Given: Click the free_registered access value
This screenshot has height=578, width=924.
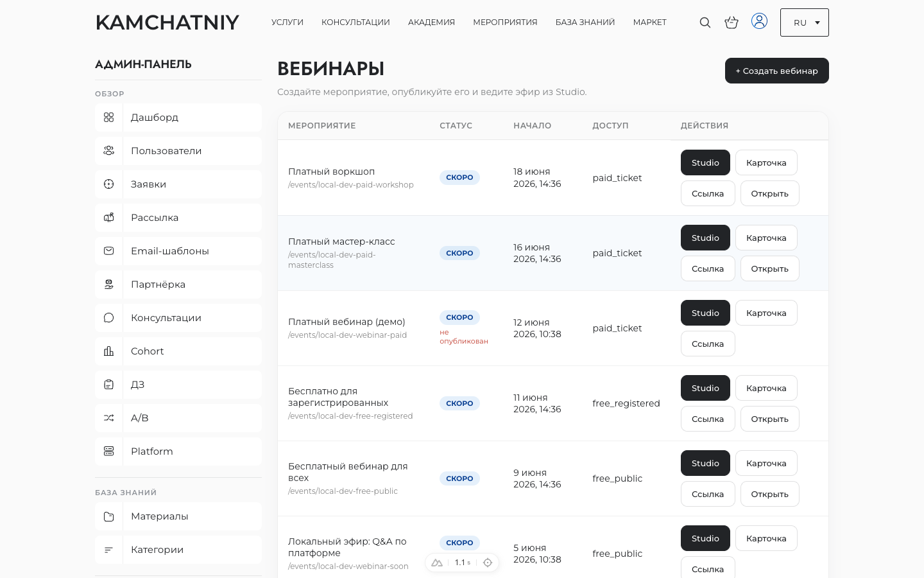Looking at the screenshot, I should click(x=626, y=403).
